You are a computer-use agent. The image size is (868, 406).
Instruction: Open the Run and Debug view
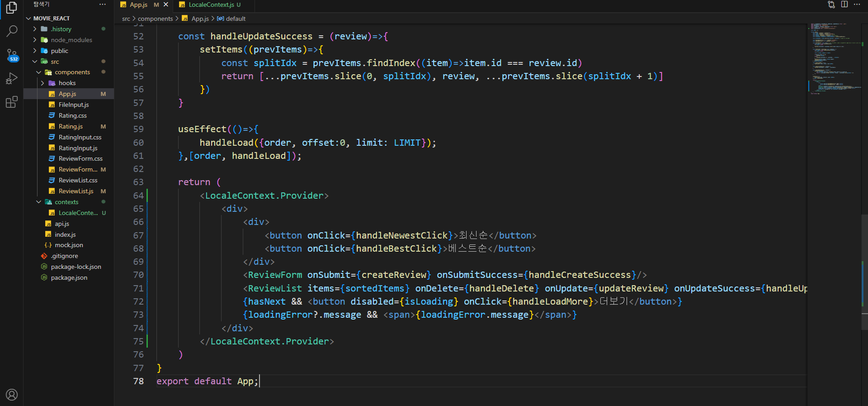11,79
